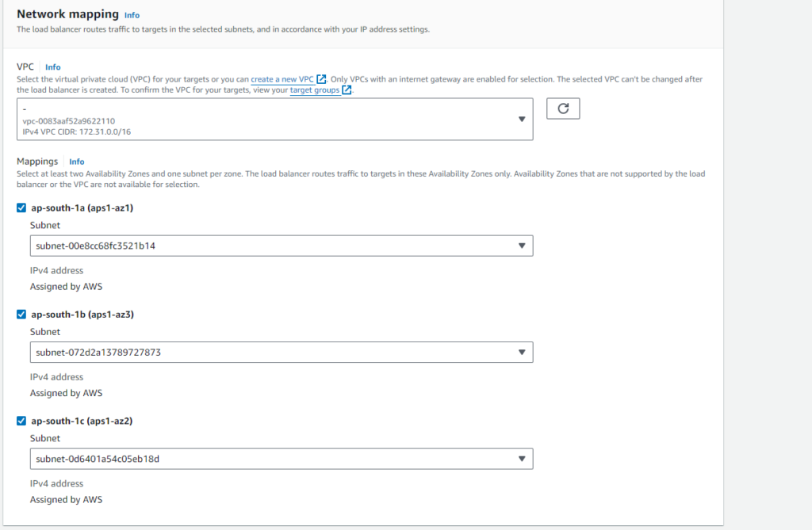The image size is (812, 530).
Task: Follow the create a new VPC link
Action: click(282, 79)
